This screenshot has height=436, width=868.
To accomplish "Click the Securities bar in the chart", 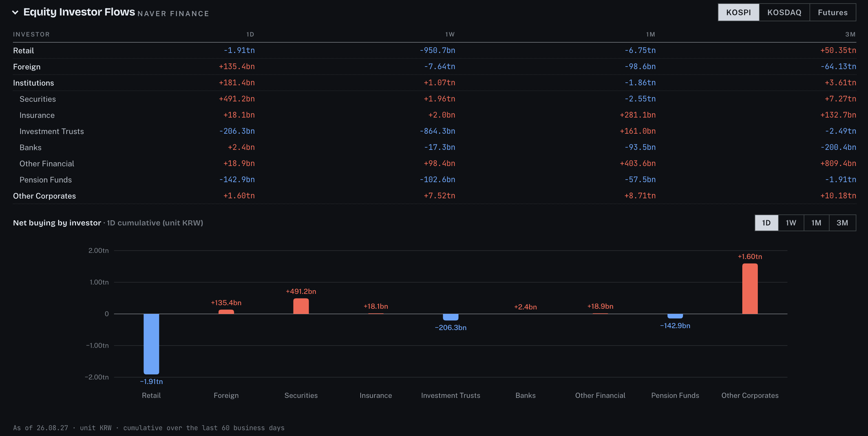I will point(301,306).
